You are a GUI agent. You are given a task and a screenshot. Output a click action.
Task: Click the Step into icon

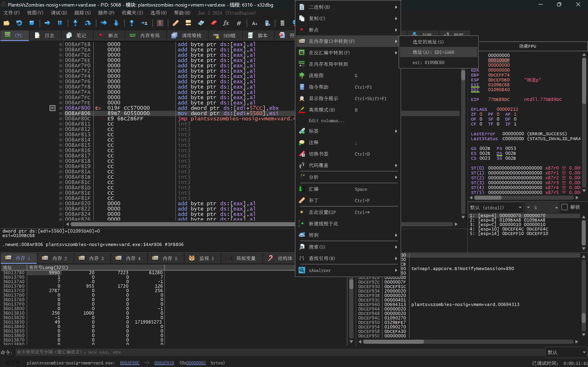(75, 23)
